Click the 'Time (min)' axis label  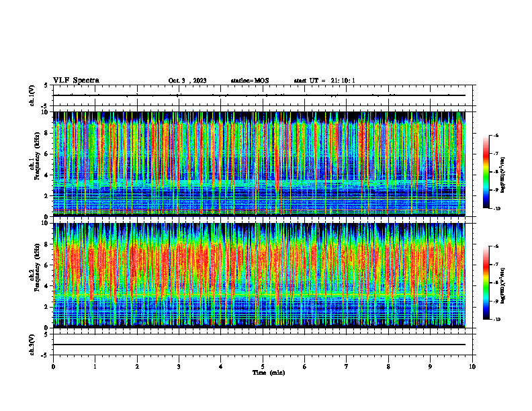(269, 373)
